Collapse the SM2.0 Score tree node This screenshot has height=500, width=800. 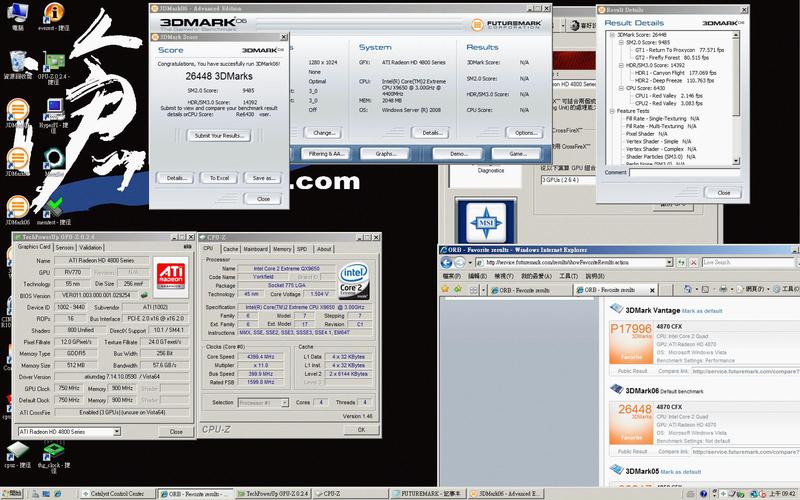tap(621, 43)
